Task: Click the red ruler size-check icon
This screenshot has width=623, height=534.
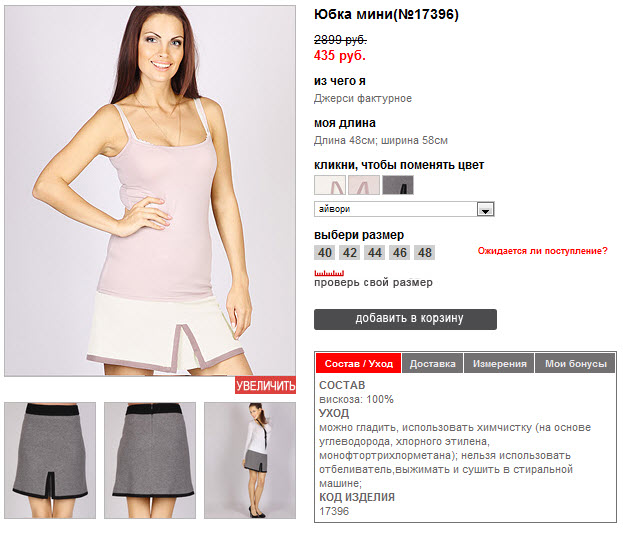Action: (x=329, y=273)
